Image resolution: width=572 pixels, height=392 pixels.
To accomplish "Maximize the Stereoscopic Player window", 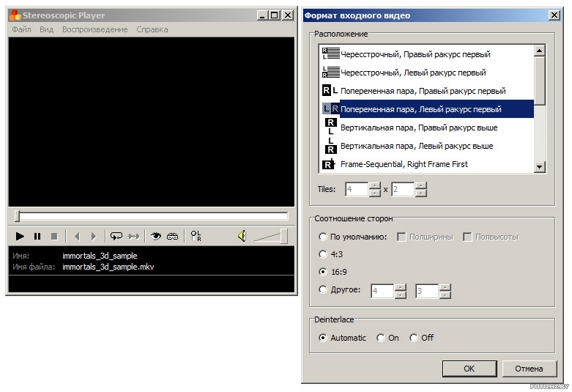I will 275,15.
